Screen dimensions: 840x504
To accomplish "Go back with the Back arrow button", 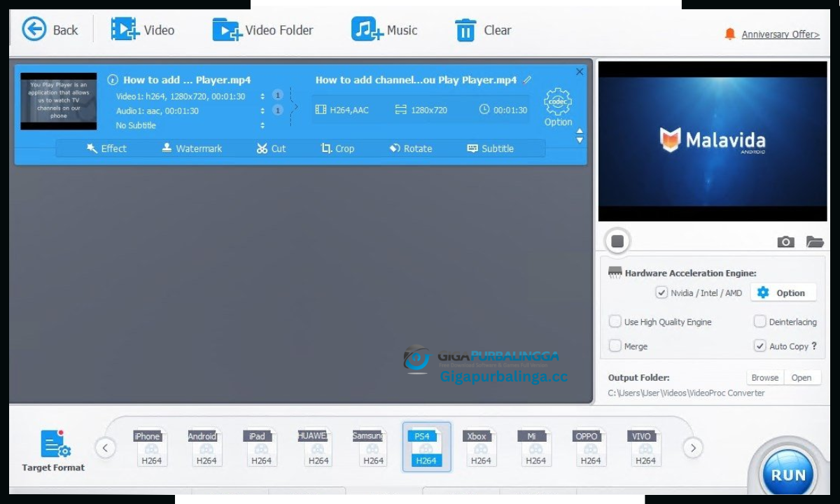I will click(50, 29).
